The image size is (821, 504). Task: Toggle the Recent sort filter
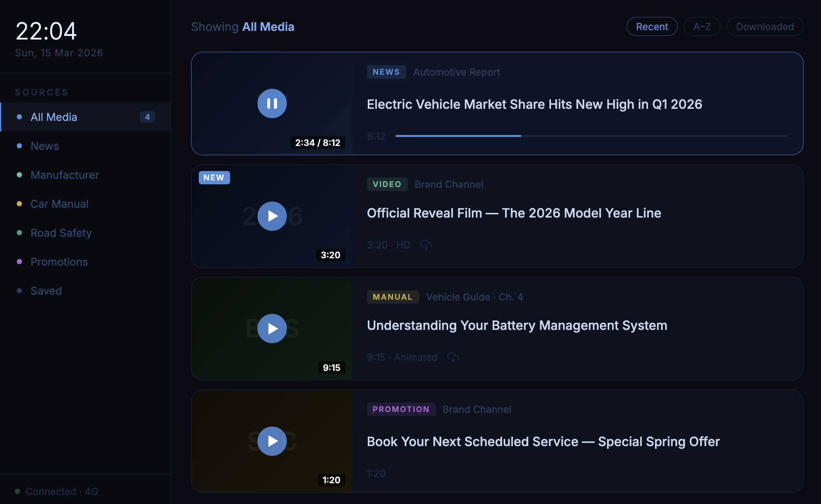[x=652, y=26]
